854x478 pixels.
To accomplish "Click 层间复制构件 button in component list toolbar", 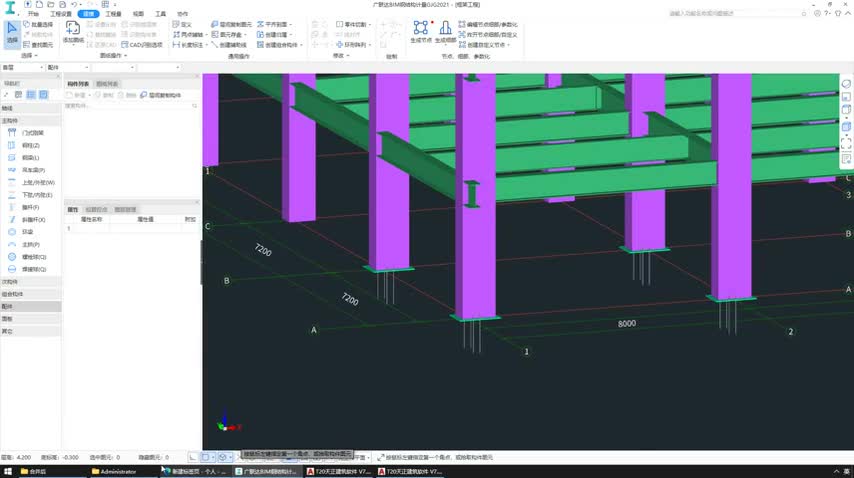I will pyautogui.click(x=161, y=95).
